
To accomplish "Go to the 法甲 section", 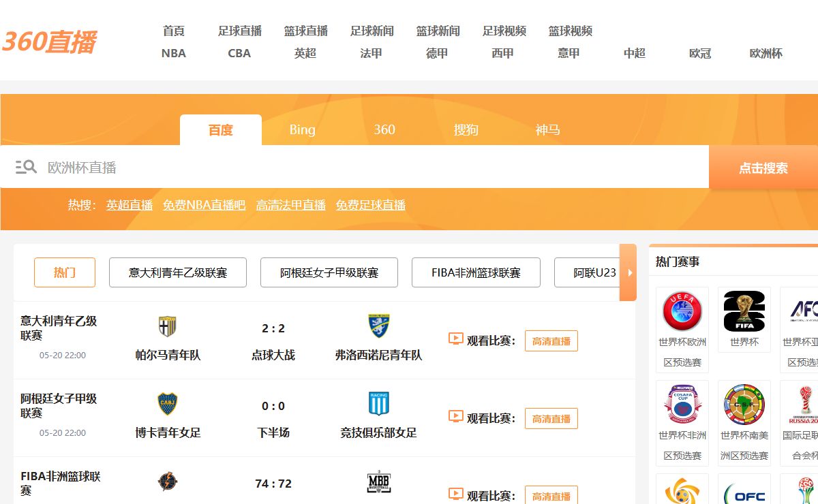I will pos(372,53).
